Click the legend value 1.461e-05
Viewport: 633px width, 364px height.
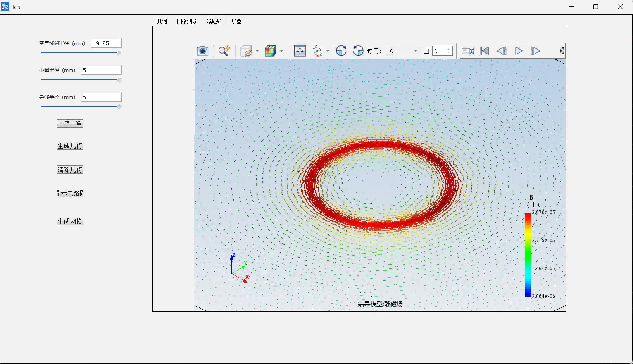[543, 268]
